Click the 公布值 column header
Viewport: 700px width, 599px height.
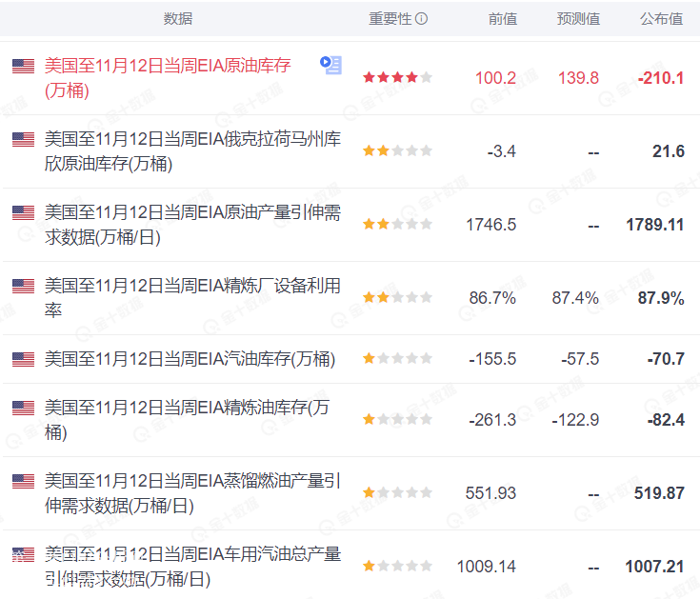point(661,19)
